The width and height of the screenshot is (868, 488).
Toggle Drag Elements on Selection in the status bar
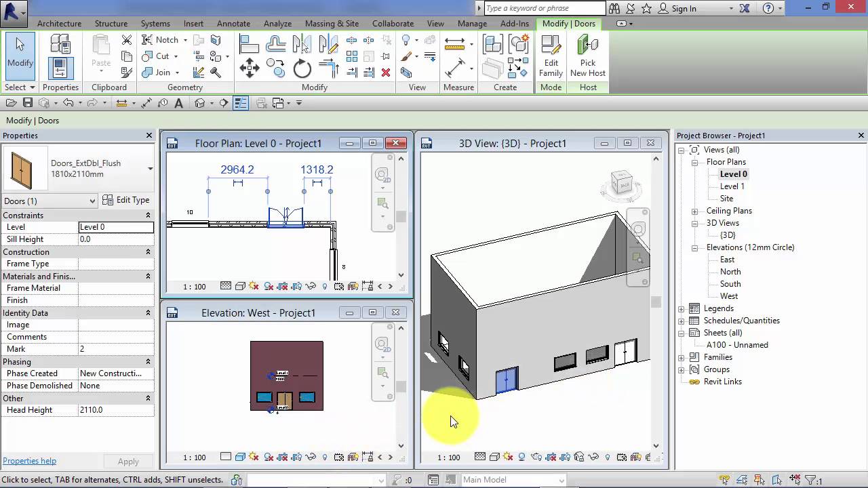click(x=795, y=481)
